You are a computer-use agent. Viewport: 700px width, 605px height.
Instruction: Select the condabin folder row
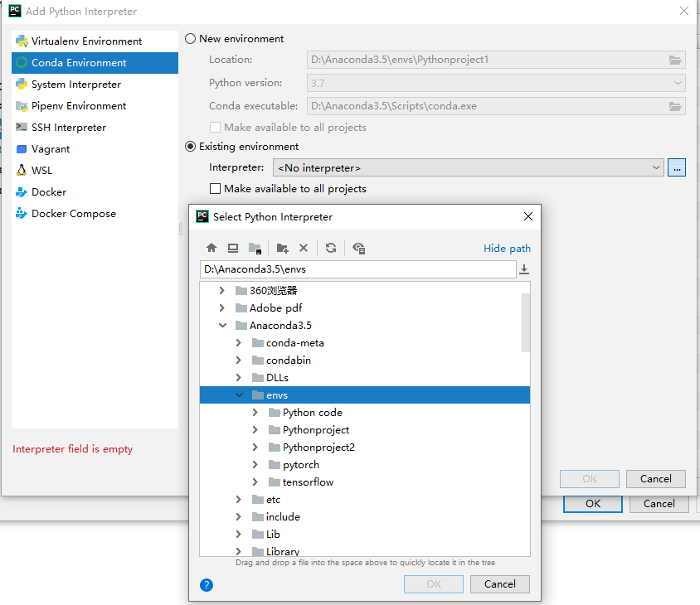[365, 360]
